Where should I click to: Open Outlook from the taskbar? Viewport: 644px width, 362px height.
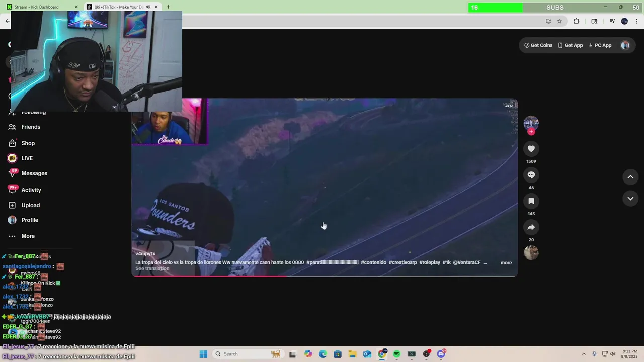pos(367,354)
